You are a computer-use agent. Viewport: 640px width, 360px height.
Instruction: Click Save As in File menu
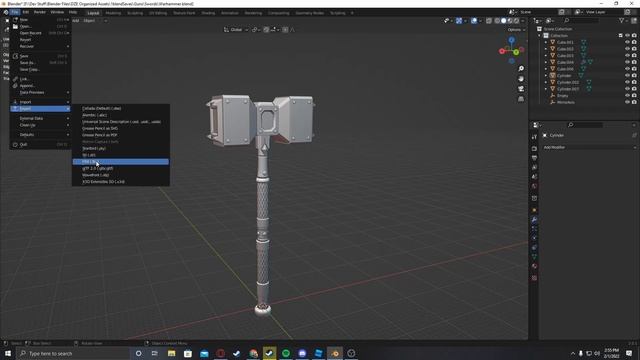40,63
